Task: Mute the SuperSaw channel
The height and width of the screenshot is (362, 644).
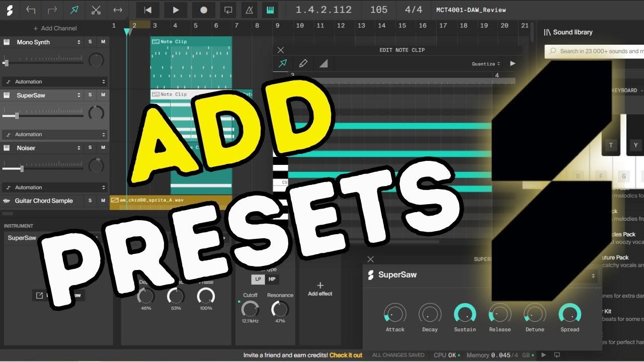Action: click(x=103, y=95)
